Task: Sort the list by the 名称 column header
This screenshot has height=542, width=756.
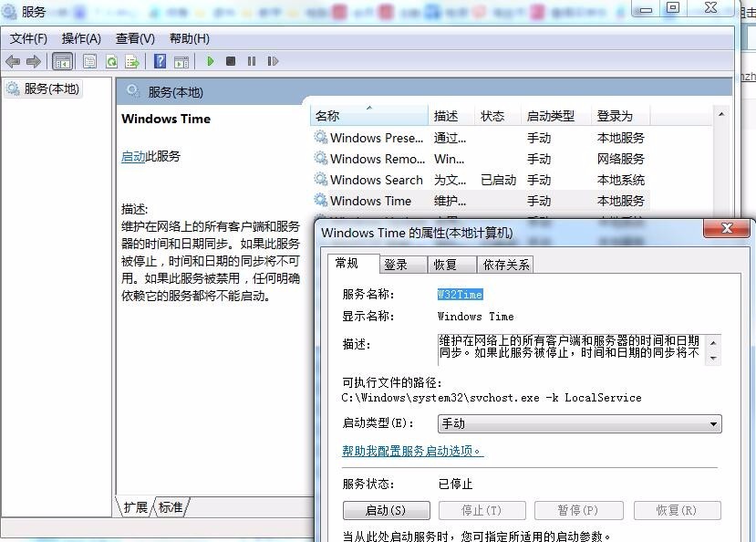Action: tap(368, 116)
